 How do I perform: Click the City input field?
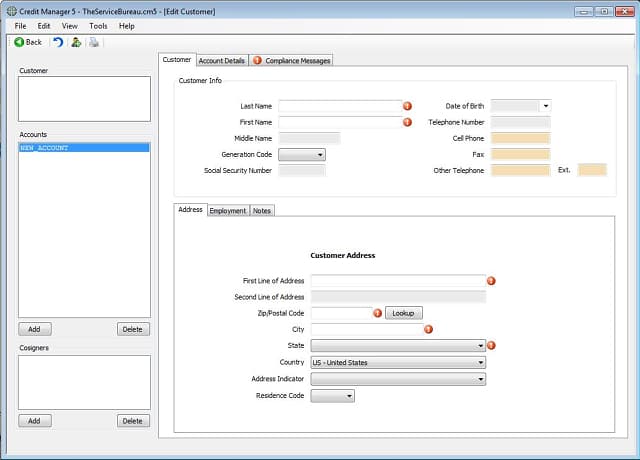coord(367,329)
